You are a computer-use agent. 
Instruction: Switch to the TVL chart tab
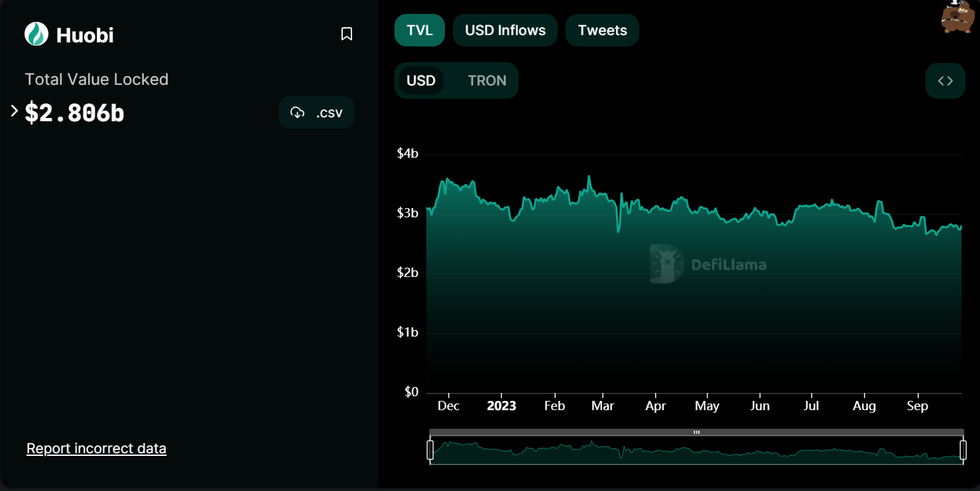pyautogui.click(x=420, y=30)
